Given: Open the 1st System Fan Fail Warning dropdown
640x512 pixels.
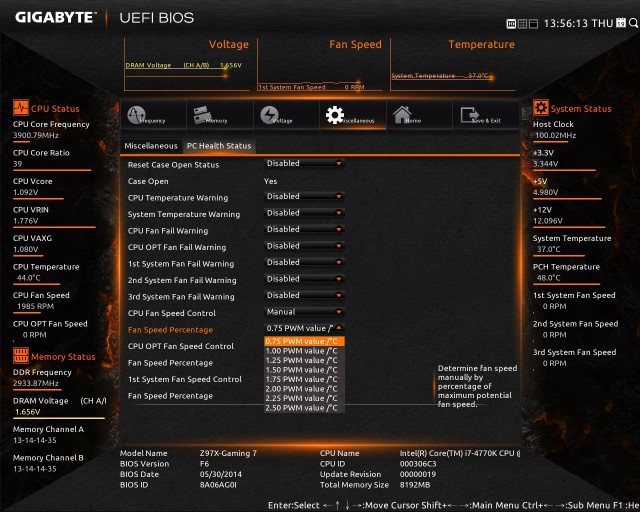Looking at the screenshot, I should [x=304, y=262].
